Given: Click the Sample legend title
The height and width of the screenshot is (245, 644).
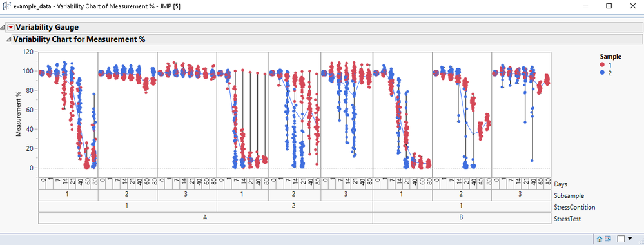Looking at the screenshot, I should (x=610, y=56).
